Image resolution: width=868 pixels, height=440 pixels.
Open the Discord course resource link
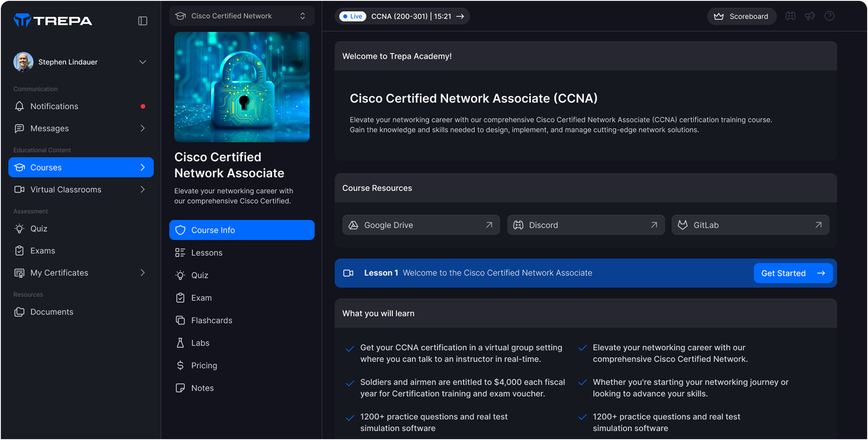(585, 225)
